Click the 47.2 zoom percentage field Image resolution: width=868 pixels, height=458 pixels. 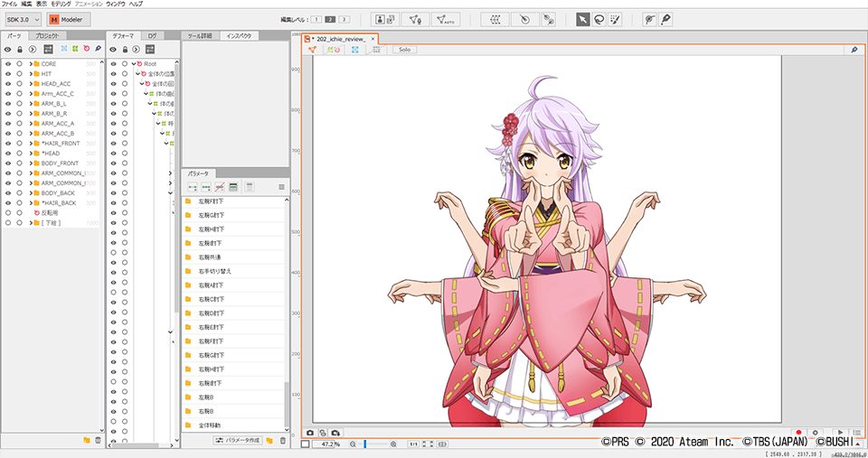click(x=324, y=444)
